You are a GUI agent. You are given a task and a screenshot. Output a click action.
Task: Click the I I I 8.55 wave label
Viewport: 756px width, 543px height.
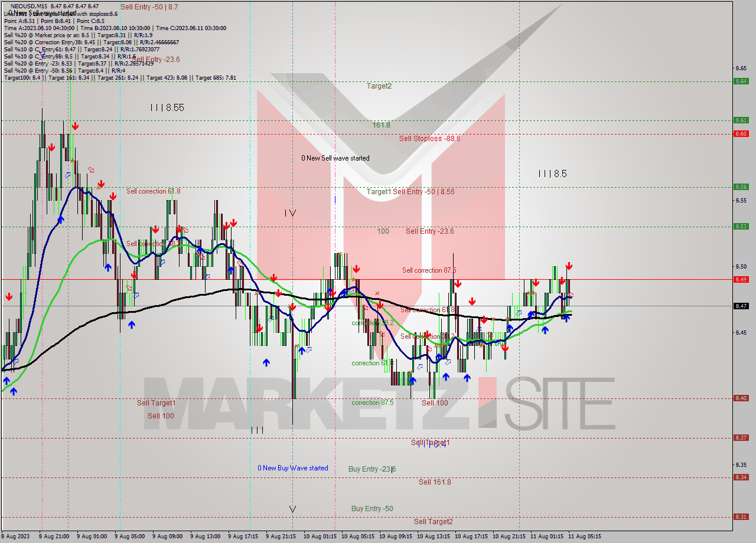[x=167, y=107]
